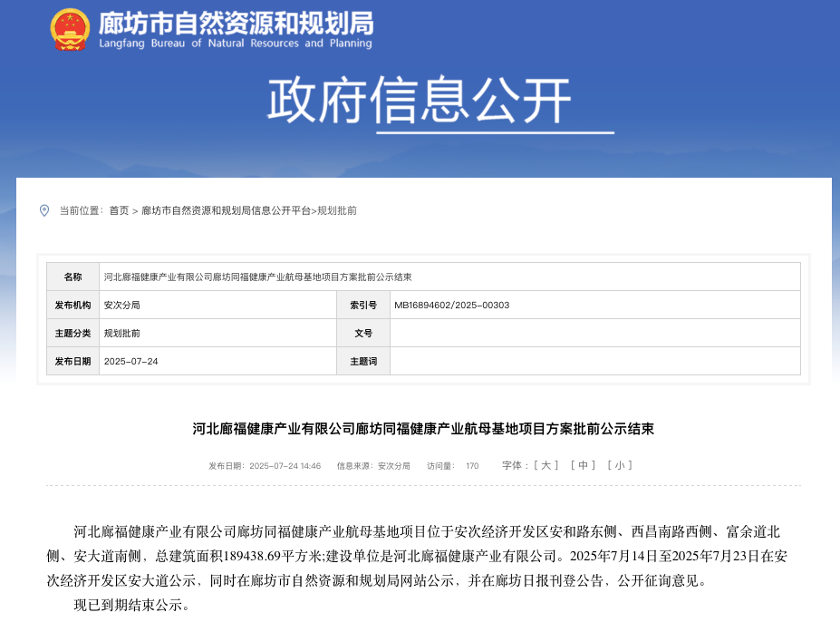Select the index number MB16894602/2025-00303

[x=451, y=305]
